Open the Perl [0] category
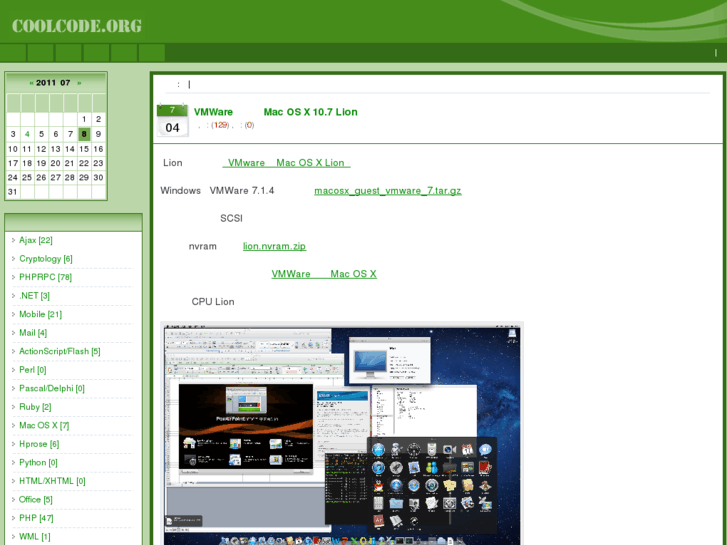The image size is (727, 545). (x=32, y=370)
